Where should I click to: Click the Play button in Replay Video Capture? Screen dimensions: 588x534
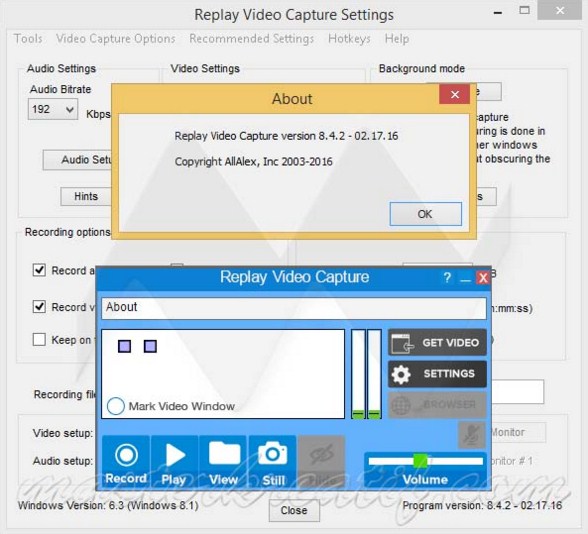click(x=174, y=462)
